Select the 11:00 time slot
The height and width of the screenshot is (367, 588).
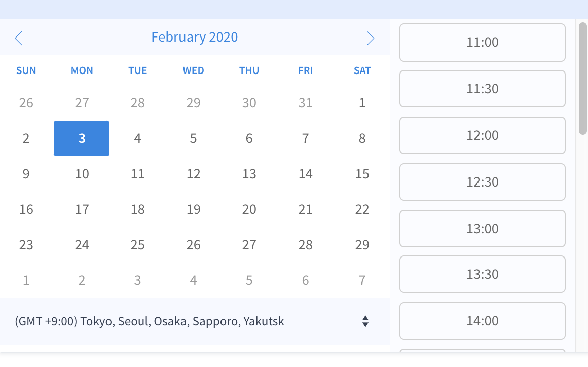coord(482,42)
